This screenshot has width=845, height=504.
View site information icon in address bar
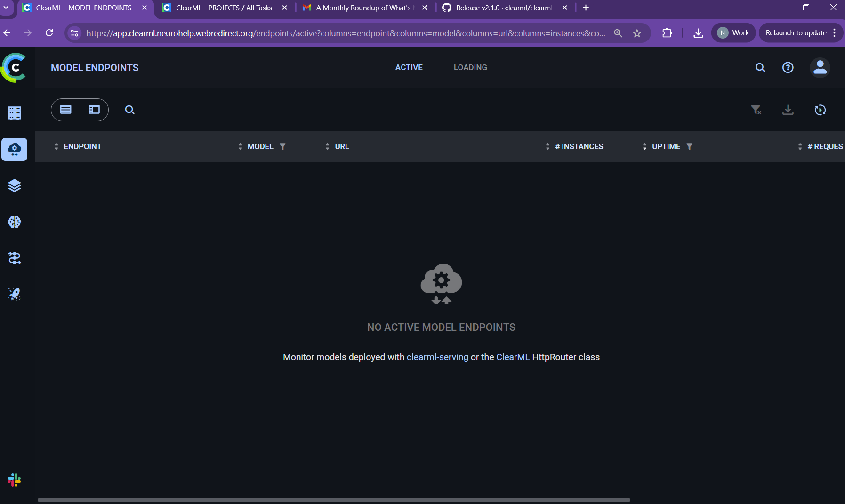pos(74,33)
